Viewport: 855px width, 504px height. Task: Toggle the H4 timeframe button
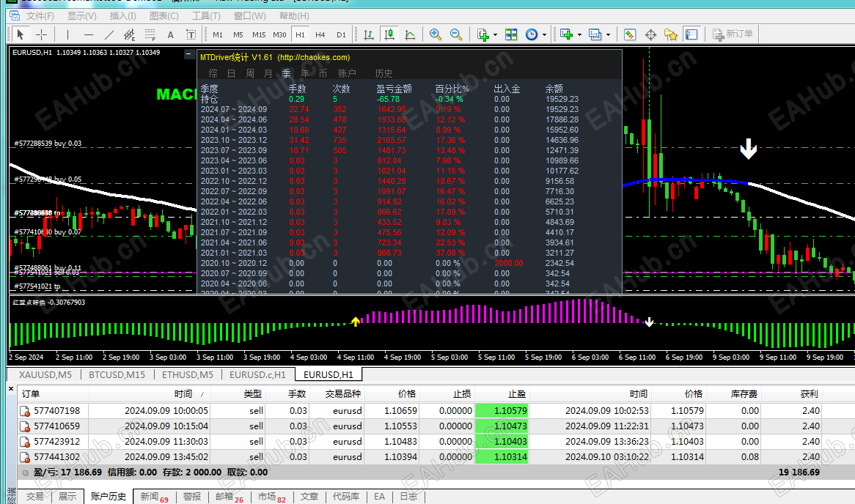pyautogui.click(x=320, y=34)
